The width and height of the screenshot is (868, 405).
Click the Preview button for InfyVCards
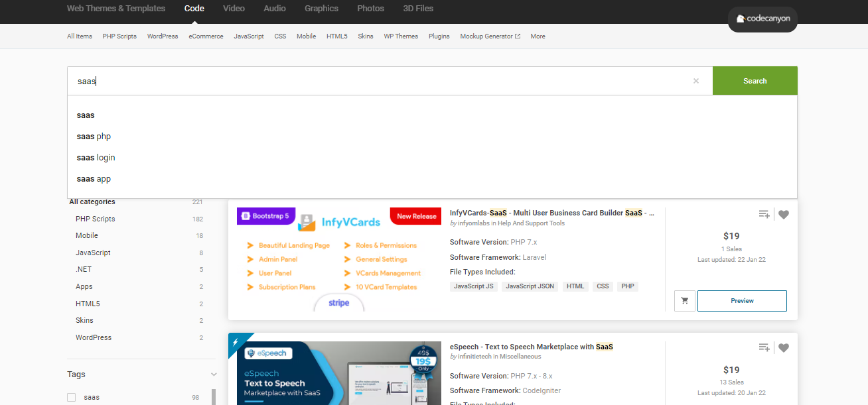(x=742, y=300)
